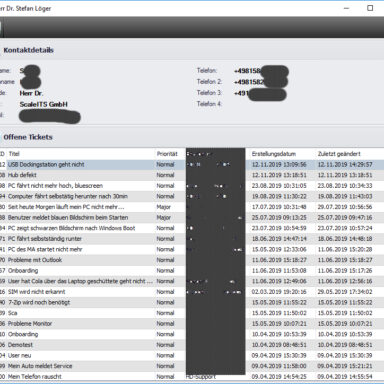Viewport: 384px width, 384px height.
Task: Select 'User hat Cola über das Laptop geschüttete' ticket
Action: tap(192, 281)
